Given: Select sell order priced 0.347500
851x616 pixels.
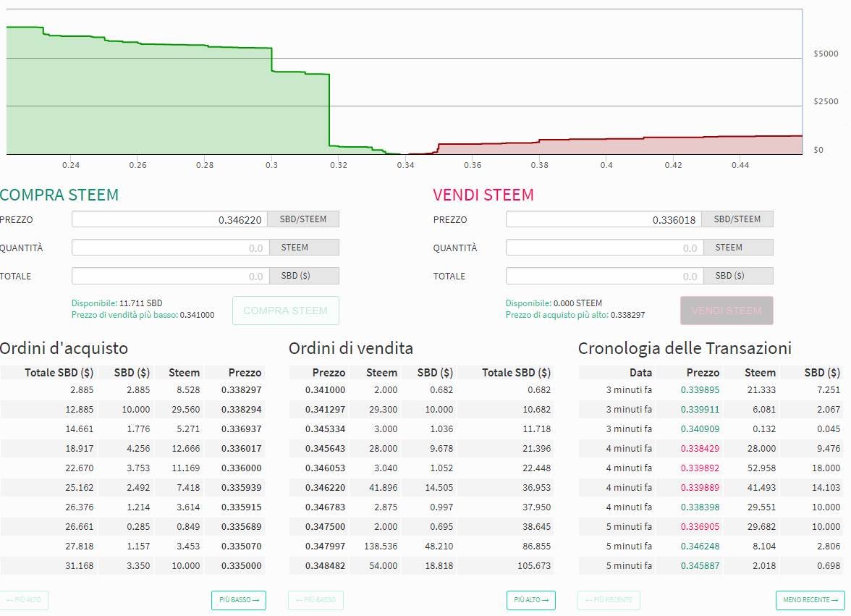Looking at the screenshot, I should [x=422, y=526].
